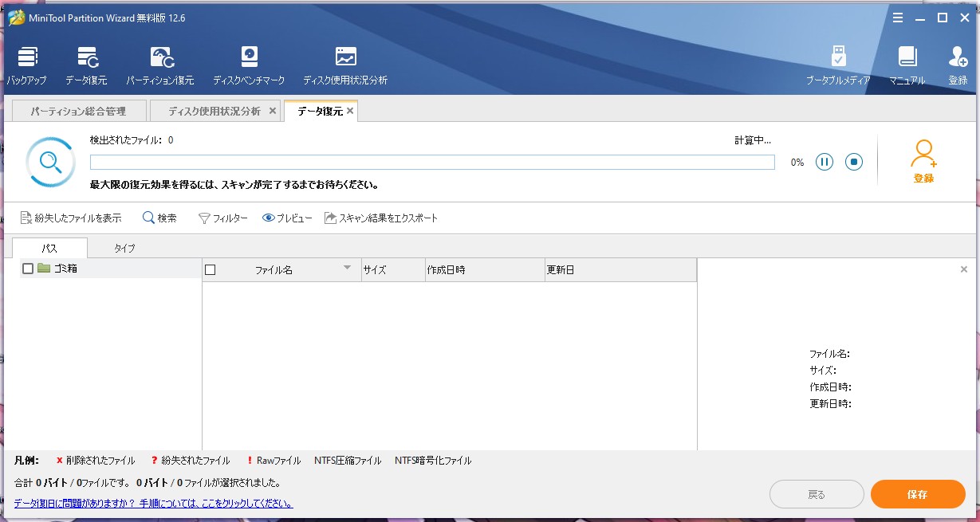Pause the running scan
The image size is (980, 522).
point(825,162)
